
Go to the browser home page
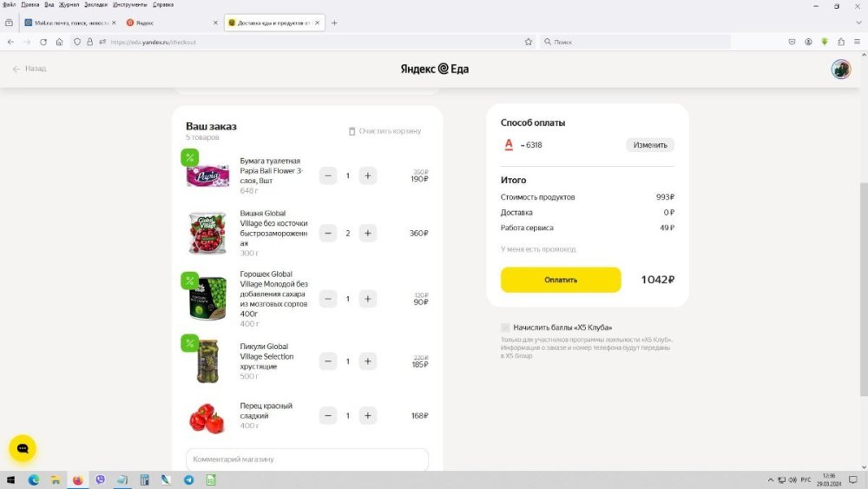coord(59,42)
